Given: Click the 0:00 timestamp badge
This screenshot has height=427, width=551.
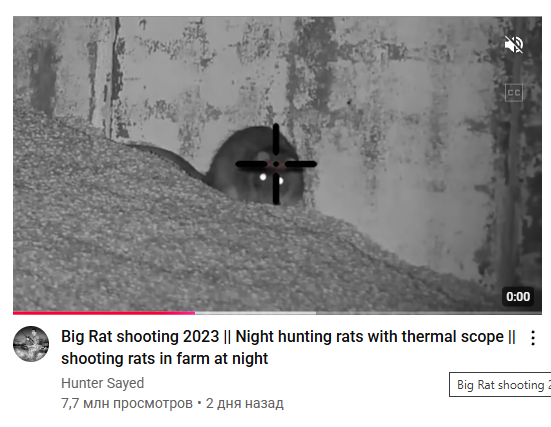Looking at the screenshot, I should [518, 297].
